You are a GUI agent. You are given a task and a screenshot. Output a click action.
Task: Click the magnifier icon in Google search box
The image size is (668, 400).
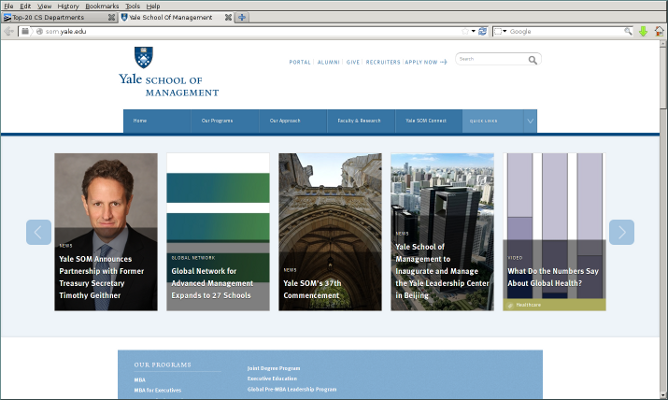coord(628,31)
